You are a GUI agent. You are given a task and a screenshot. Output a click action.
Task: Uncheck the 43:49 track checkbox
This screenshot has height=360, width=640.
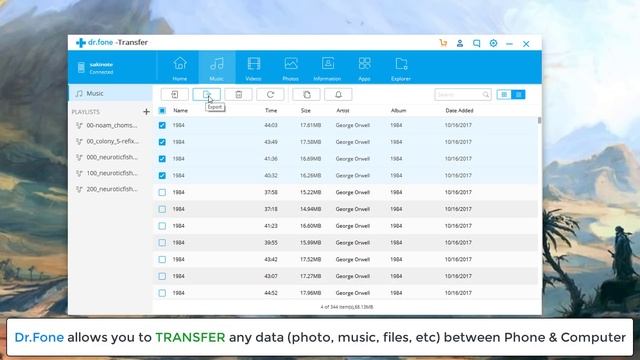[162, 142]
